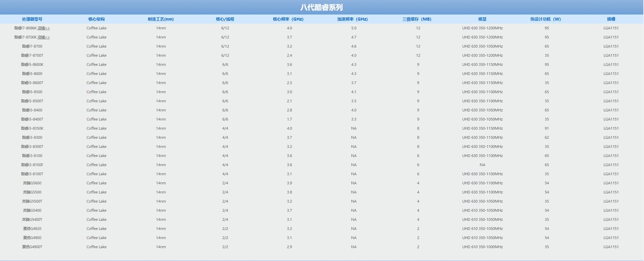Click the 4.6 boost frequency value
The height and width of the screenshot is (261, 644).
354,46
